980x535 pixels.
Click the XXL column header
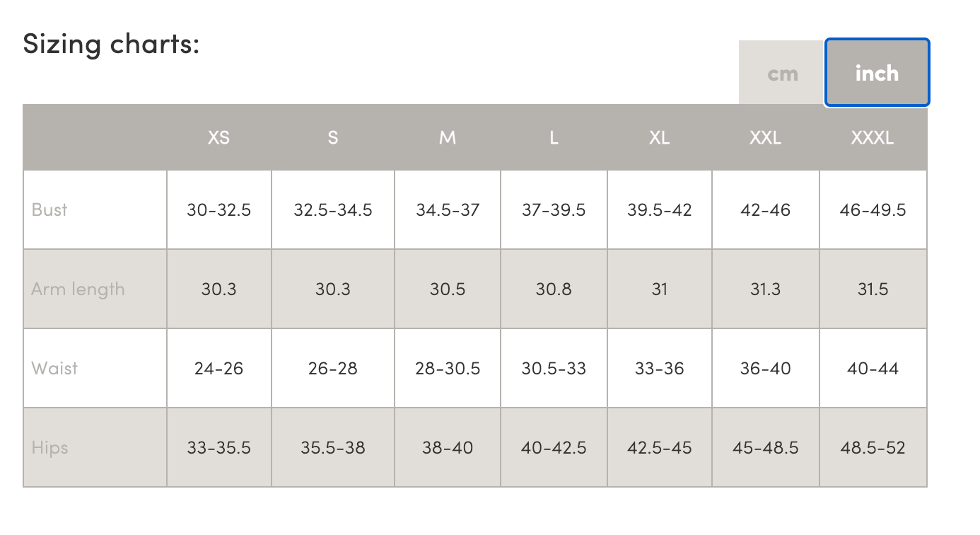click(x=766, y=138)
